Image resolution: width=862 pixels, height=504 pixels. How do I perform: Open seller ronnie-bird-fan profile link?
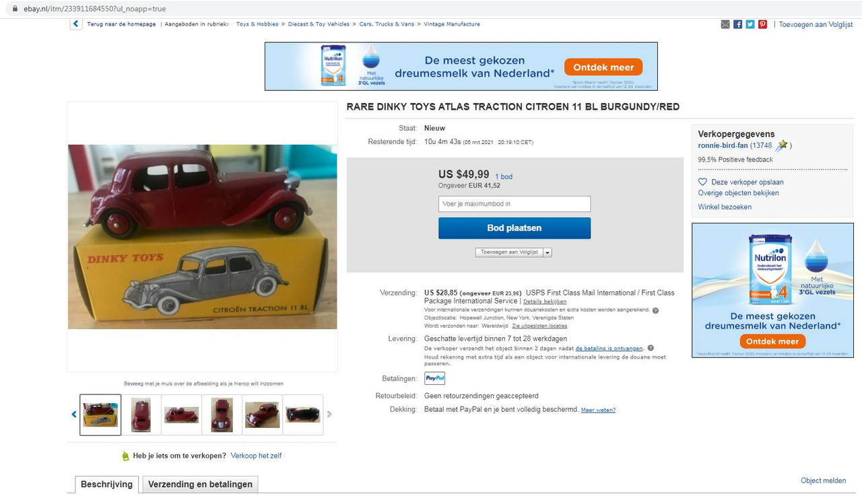tap(723, 145)
